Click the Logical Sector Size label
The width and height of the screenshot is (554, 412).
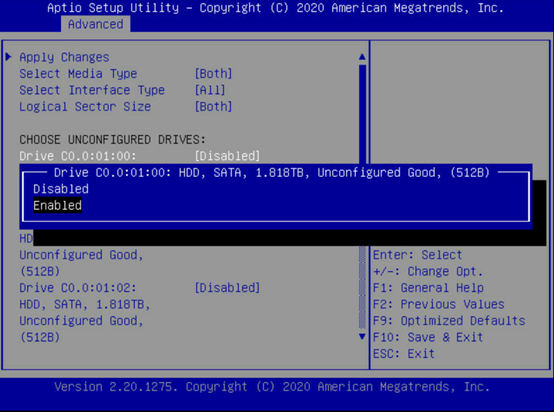(85, 106)
